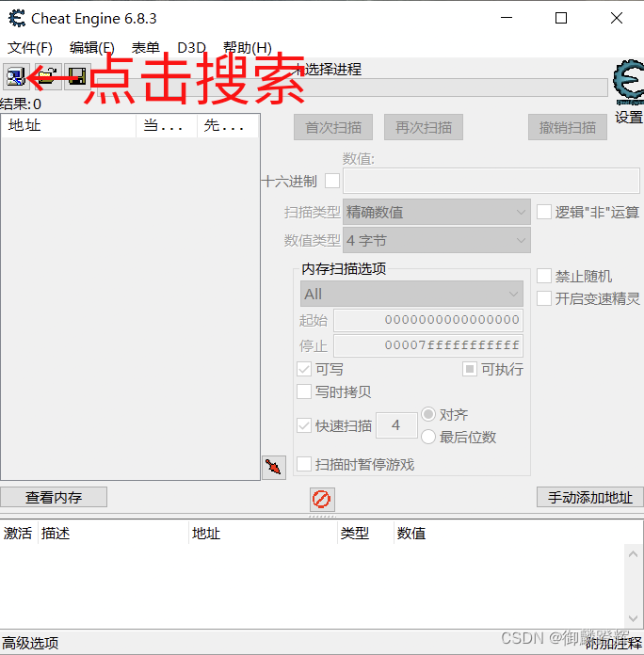The height and width of the screenshot is (655, 644).
Task: Enable 禁止随机 checkbox
Action: click(543, 276)
